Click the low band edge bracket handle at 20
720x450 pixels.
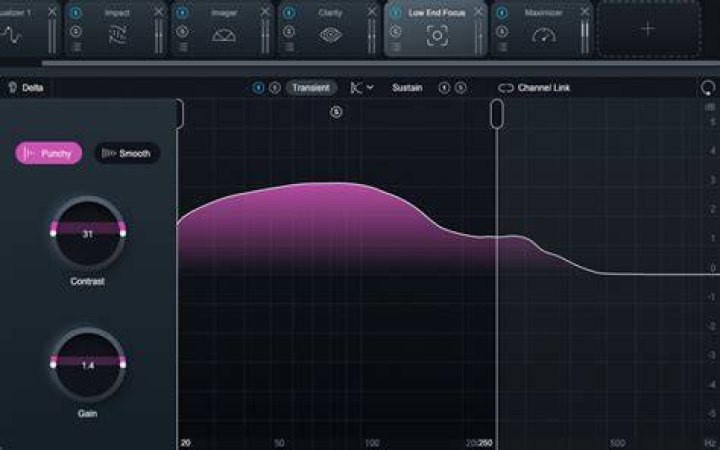(x=180, y=113)
